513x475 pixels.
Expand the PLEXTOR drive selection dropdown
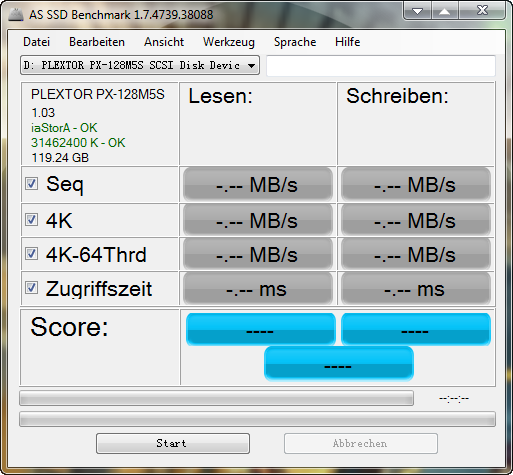(x=140, y=65)
